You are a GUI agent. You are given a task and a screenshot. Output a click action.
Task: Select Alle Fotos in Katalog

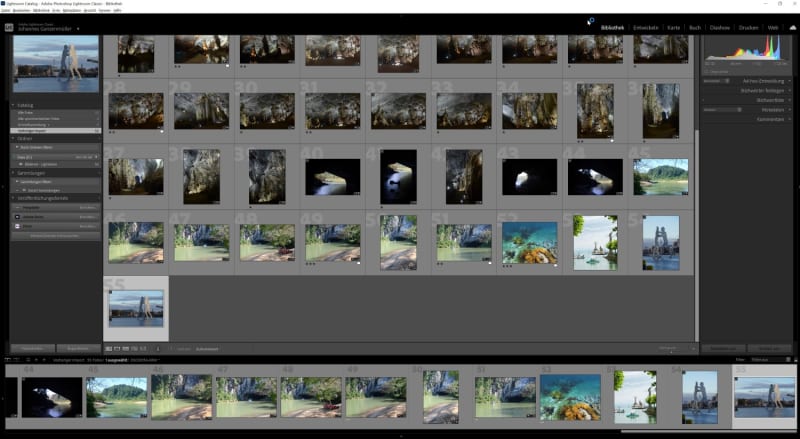55,112
